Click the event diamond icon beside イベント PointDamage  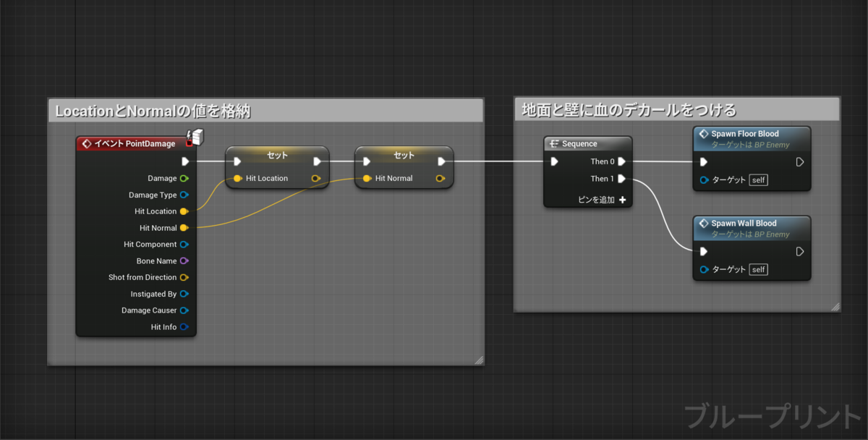pyautogui.click(x=87, y=144)
